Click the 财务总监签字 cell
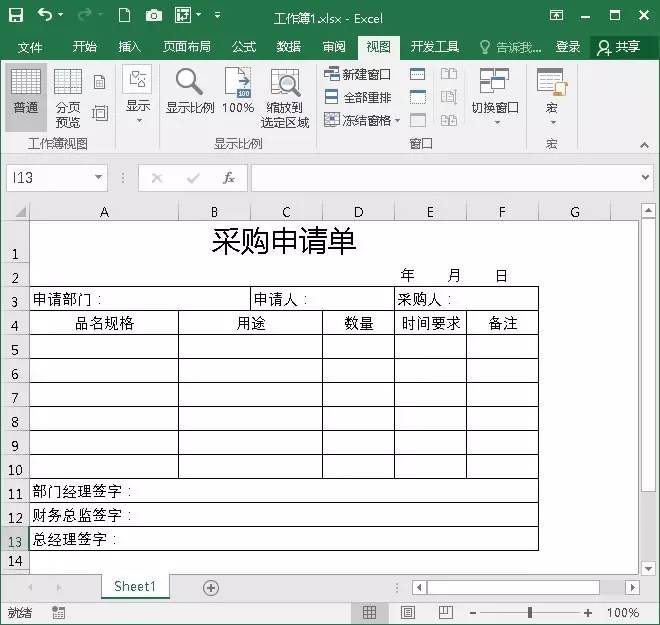This screenshot has height=625, width=660. [x=284, y=515]
